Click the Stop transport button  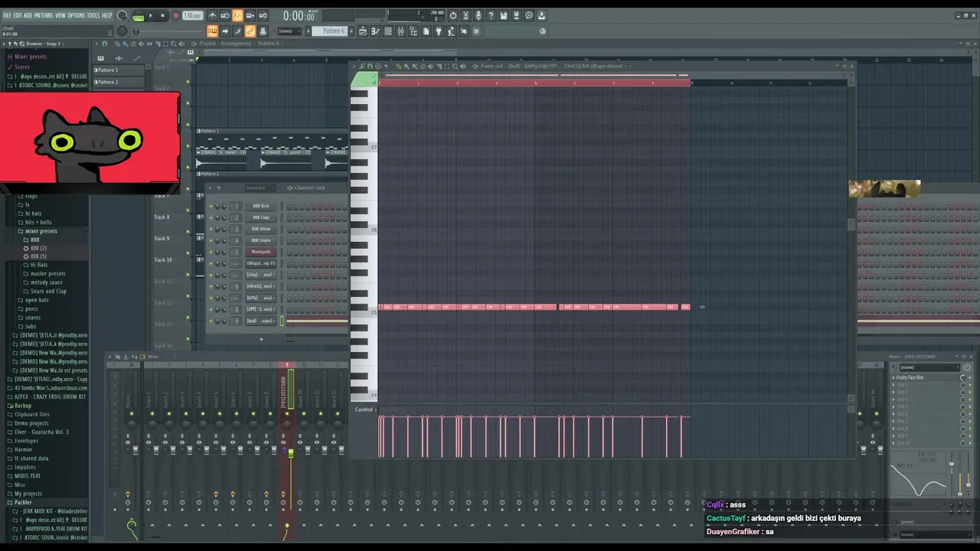162,15
